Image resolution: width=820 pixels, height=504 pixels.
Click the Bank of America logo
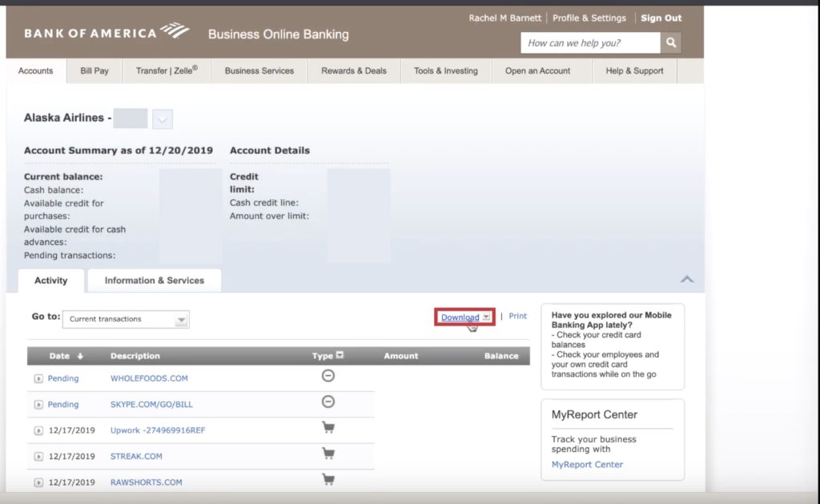(107, 32)
